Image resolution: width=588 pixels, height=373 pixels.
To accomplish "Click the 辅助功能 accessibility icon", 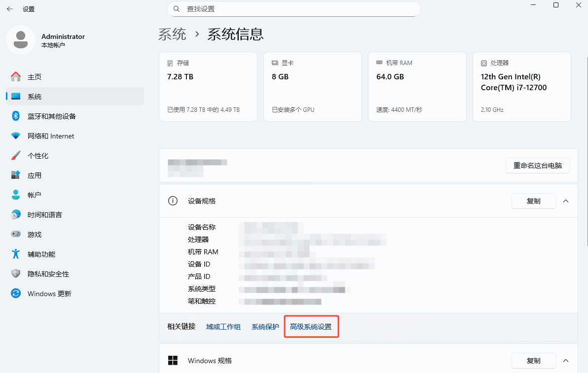I will coord(16,254).
